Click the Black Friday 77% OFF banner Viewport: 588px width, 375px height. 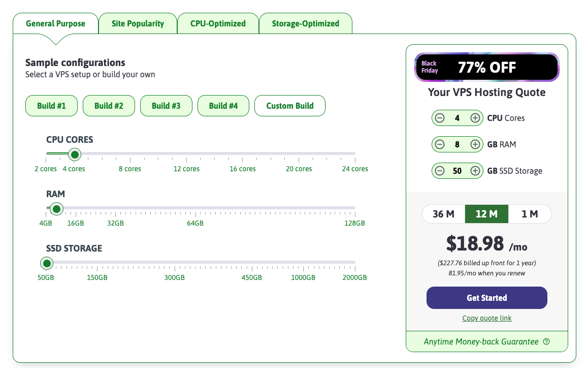click(486, 67)
